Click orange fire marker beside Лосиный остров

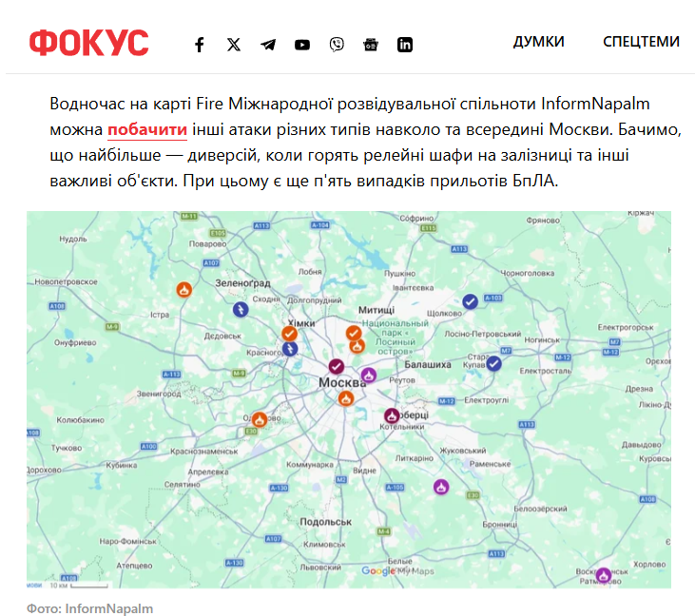pyautogui.click(x=357, y=346)
